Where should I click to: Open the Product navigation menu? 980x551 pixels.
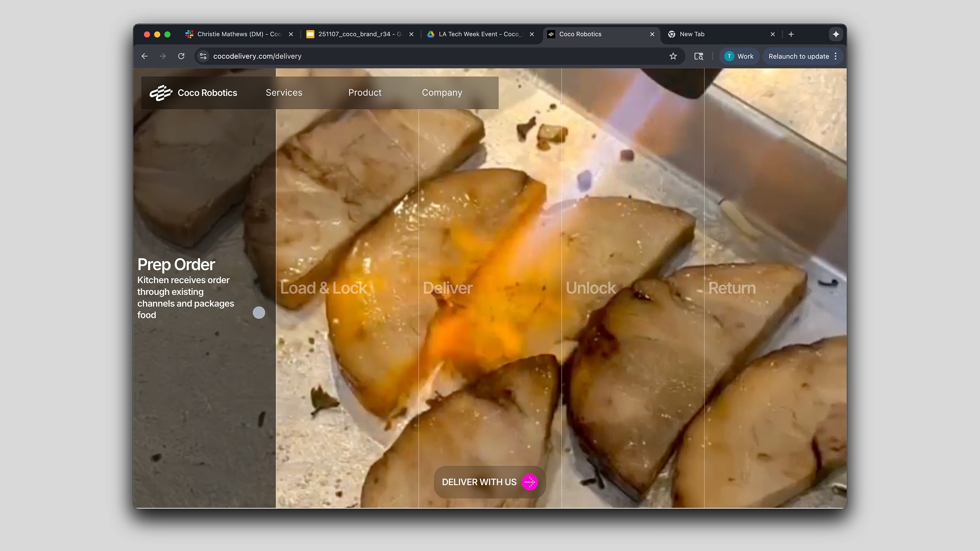(364, 93)
